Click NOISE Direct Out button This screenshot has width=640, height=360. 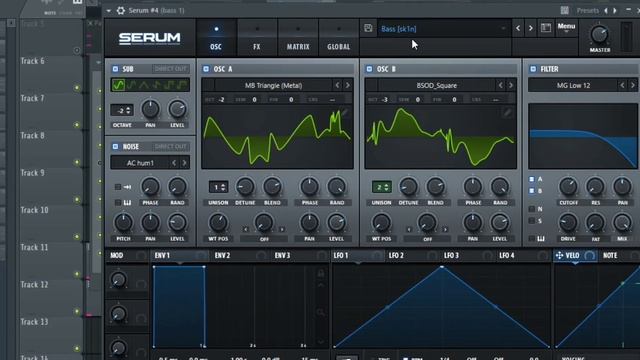point(171,146)
